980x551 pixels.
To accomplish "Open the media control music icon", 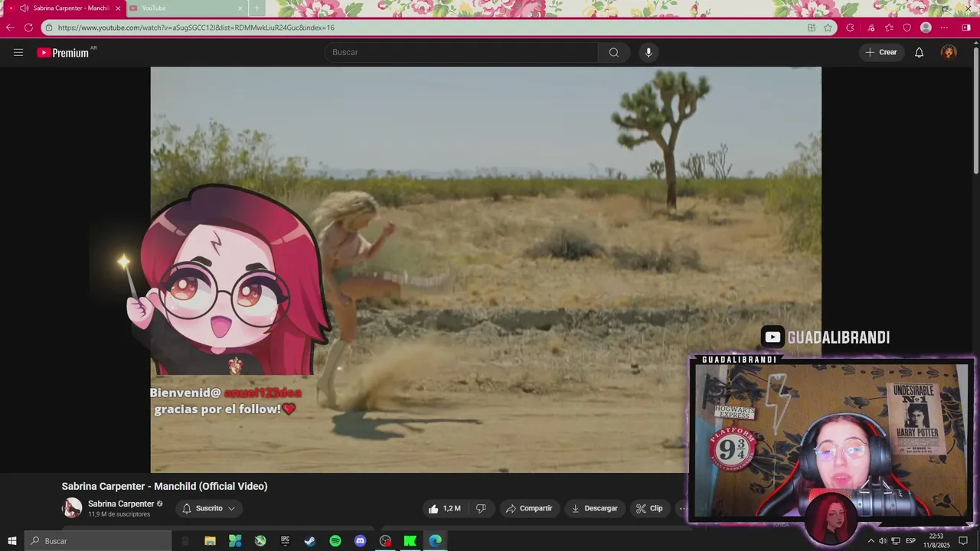I will pos(871,28).
